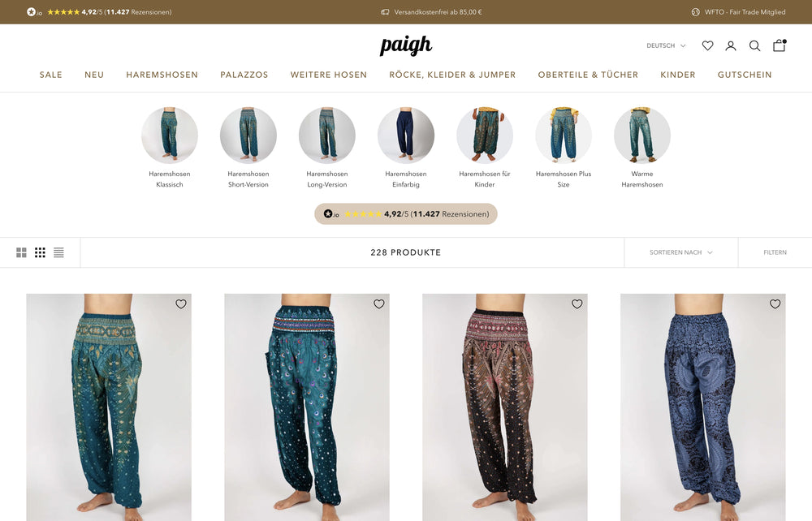
Task: Favorite the brown patterned harem pants
Action: click(x=577, y=304)
